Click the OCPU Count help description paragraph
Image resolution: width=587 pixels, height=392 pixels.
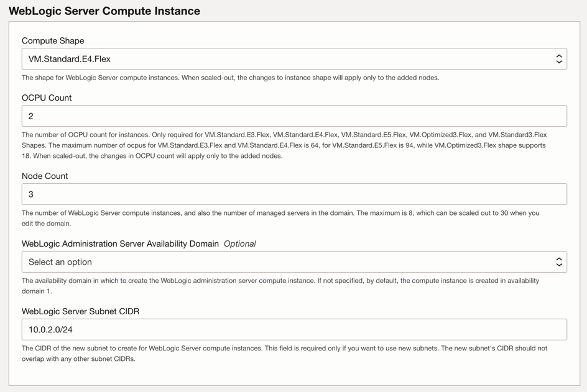(284, 145)
